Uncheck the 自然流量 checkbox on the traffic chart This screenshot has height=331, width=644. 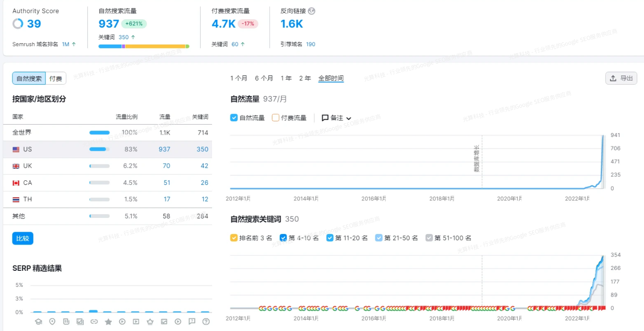[234, 117]
